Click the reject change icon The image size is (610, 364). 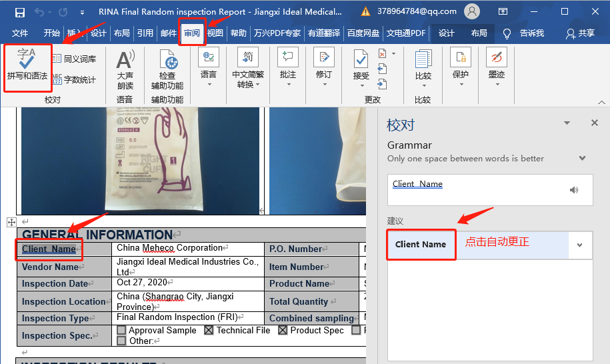pos(383,53)
